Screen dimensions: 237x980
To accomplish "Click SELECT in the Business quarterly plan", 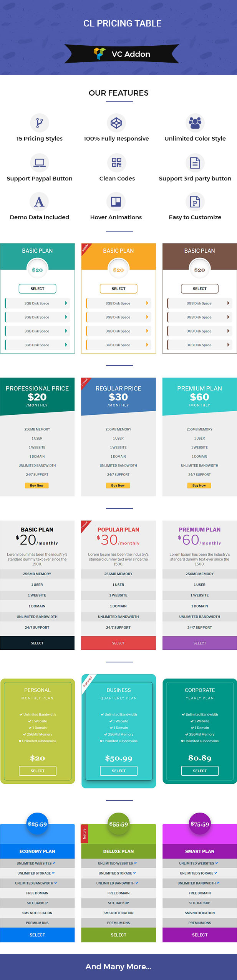I will pos(119,771).
